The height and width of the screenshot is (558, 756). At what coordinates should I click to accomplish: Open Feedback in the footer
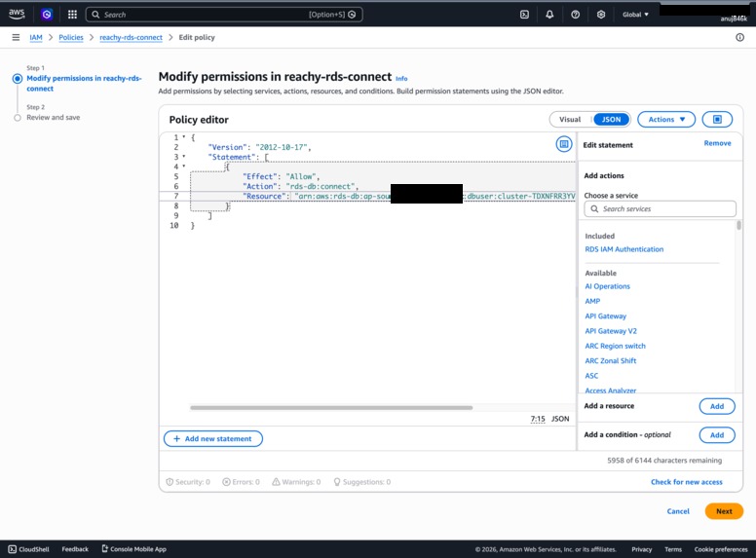coord(75,549)
